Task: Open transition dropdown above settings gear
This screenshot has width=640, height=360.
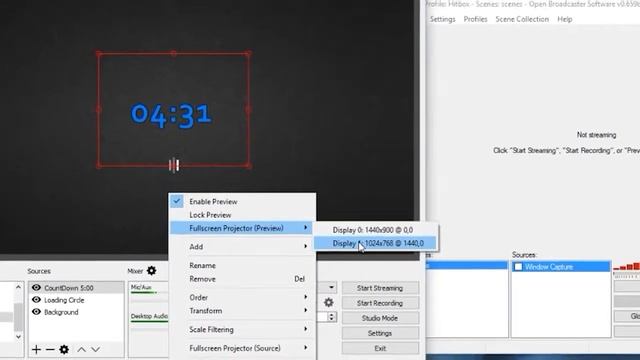Action: coord(331,287)
